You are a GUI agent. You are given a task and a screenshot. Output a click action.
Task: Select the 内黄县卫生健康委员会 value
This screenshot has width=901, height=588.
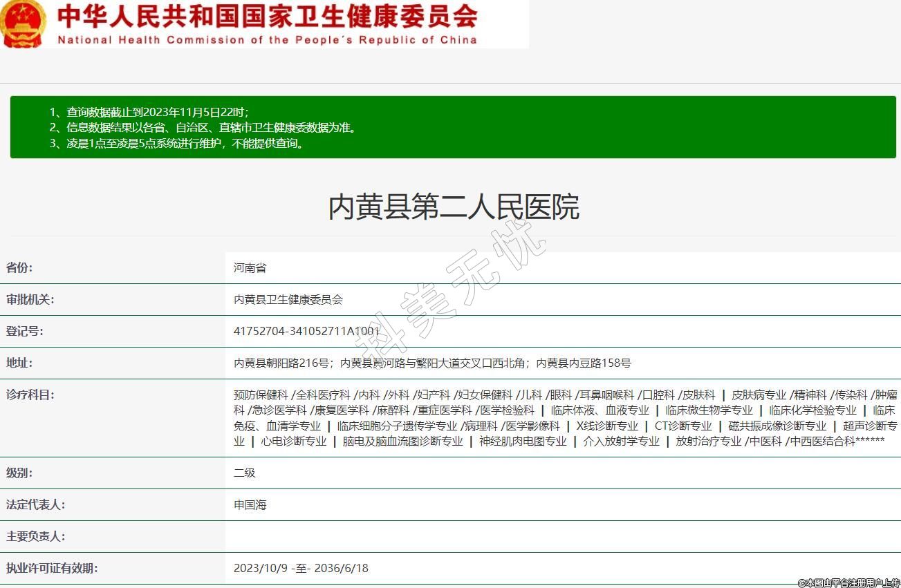[x=288, y=300]
